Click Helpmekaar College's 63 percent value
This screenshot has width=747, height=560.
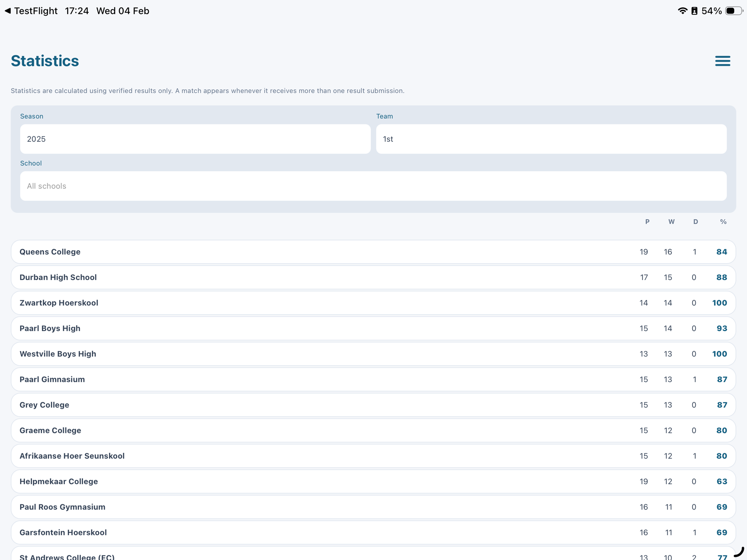tap(722, 481)
